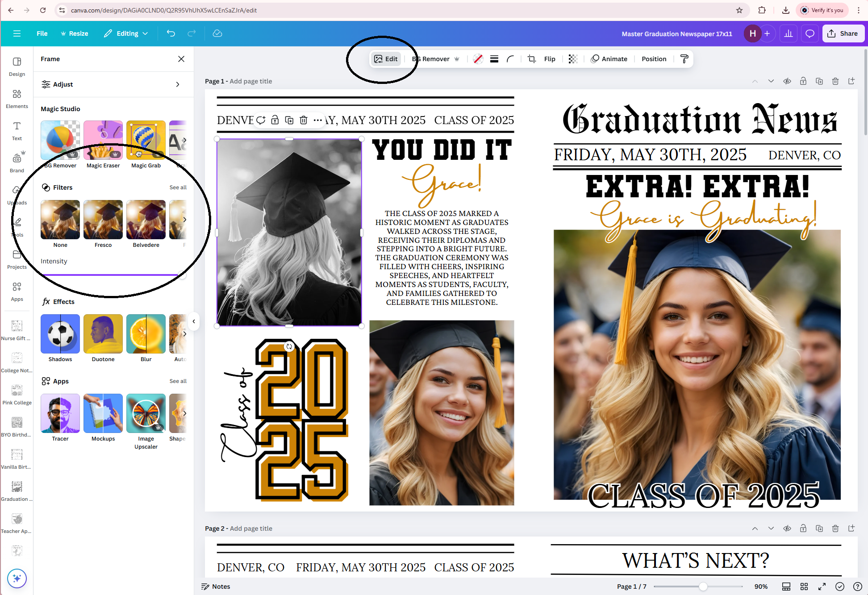Open the transparency checkerboard icon
This screenshot has width=868, height=595.
(573, 59)
